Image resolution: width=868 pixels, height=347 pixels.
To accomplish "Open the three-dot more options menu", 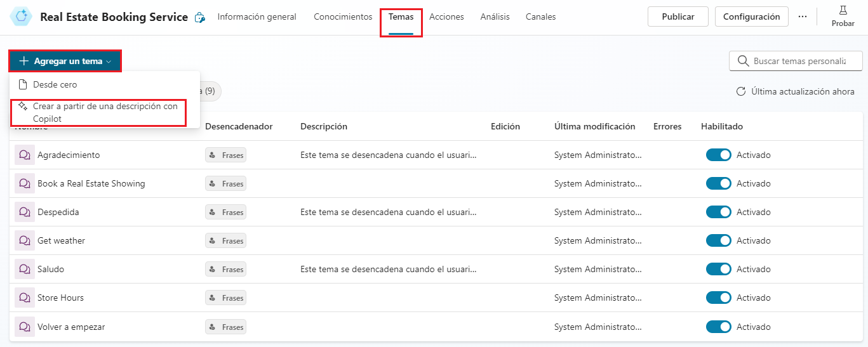I will (x=803, y=16).
